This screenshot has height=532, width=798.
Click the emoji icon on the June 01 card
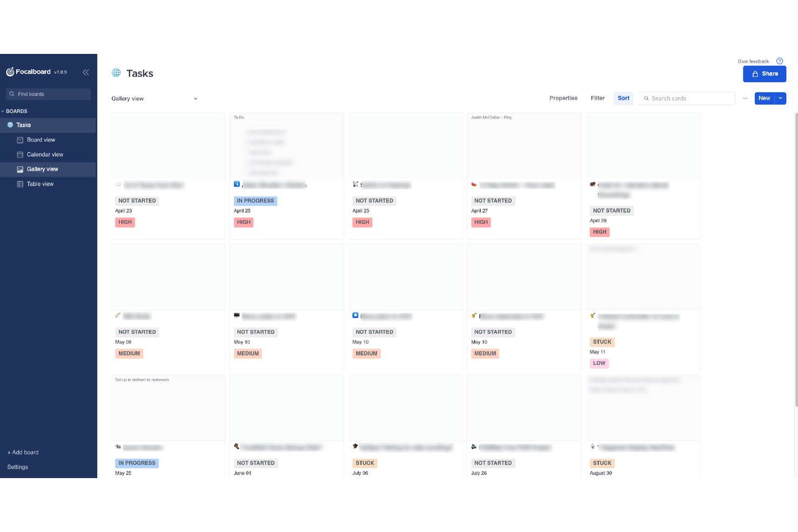point(237,447)
